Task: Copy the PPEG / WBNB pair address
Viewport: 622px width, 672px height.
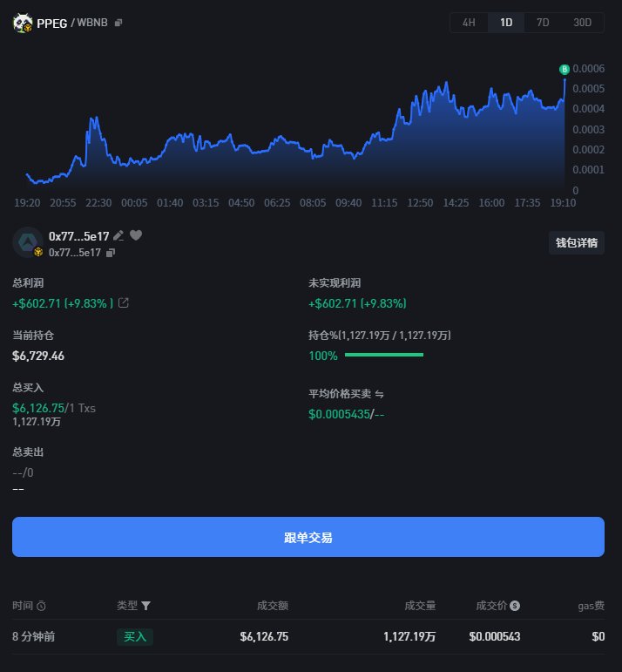Action: [x=118, y=23]
